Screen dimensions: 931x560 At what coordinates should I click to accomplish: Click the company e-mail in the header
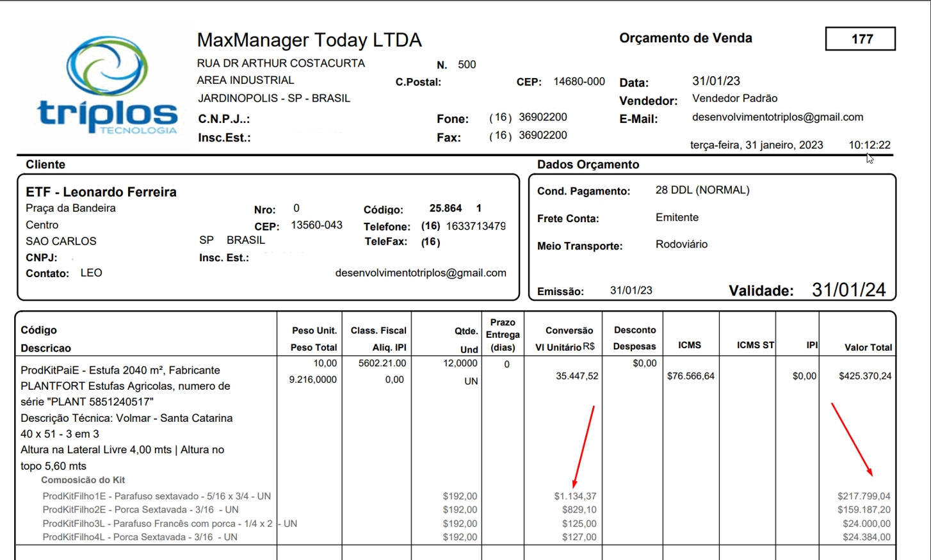(x=777, y=117)
